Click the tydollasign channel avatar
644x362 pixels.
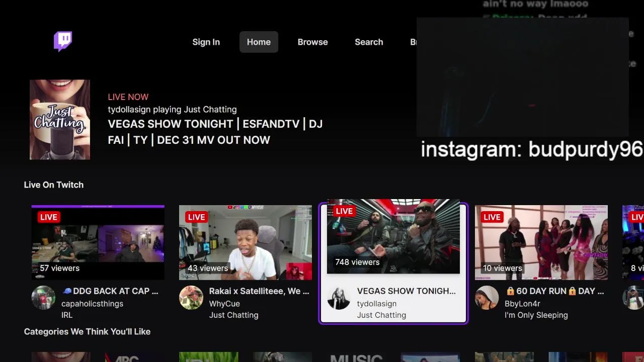pos(339,298)
